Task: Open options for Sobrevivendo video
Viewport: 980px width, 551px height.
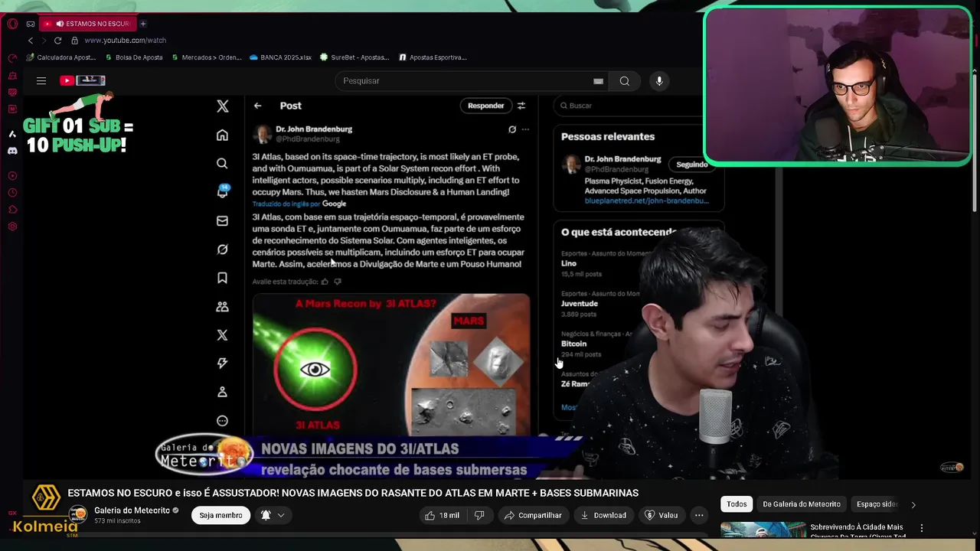Action: 922,528
